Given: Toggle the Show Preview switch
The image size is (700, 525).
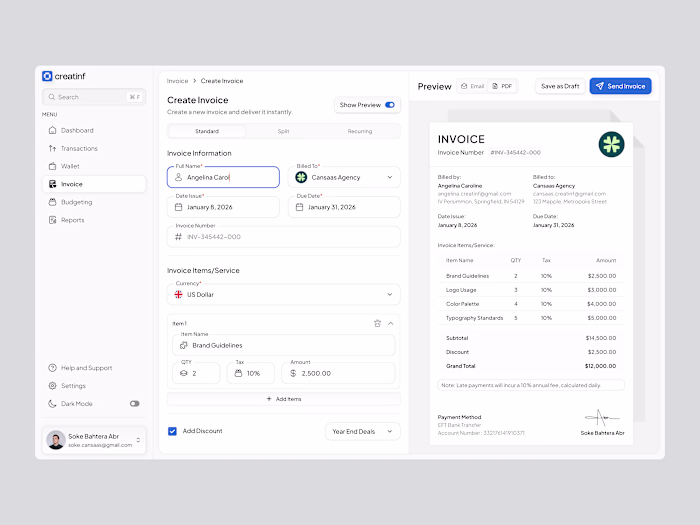Looking at the screenshot, I should 390,105.
